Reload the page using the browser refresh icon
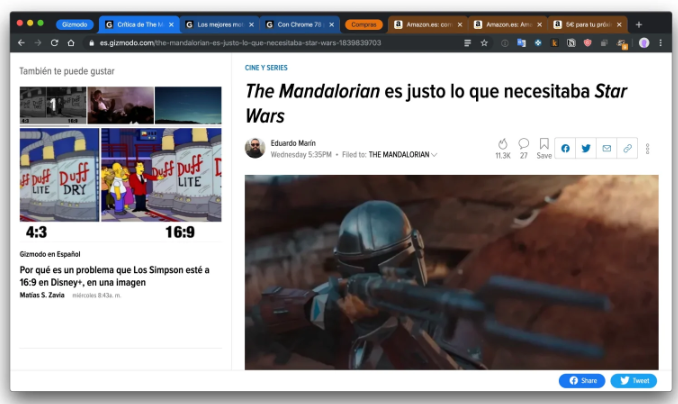678x404 pixels. [54, 43]
